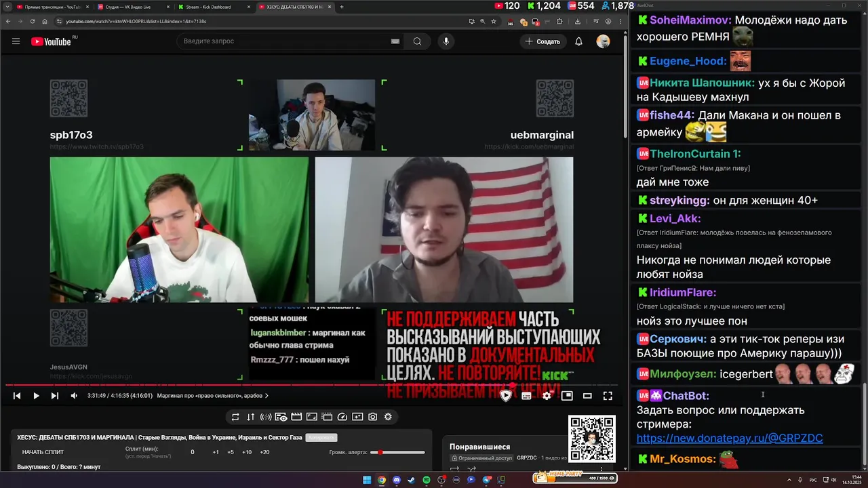Open Chrome from taskbar
Image resolution: width=868 pixels, height=488 pixels.
(x=382, y=480)
